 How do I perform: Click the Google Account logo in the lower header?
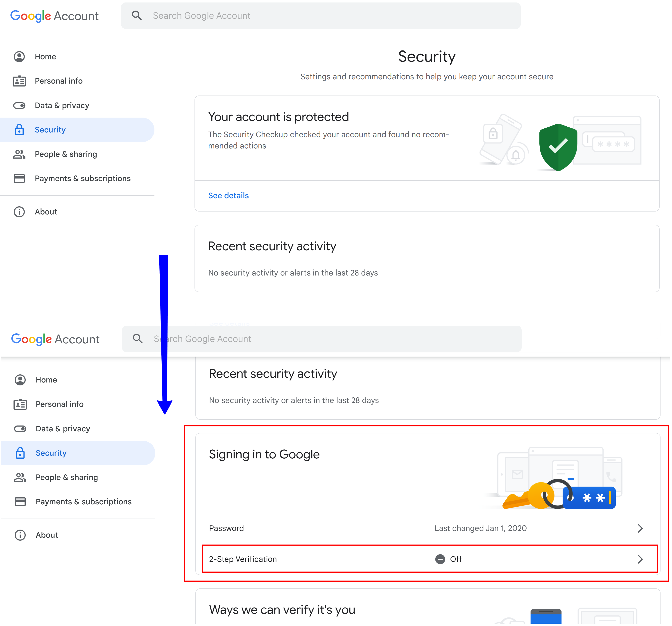click(x=55, y=339)
